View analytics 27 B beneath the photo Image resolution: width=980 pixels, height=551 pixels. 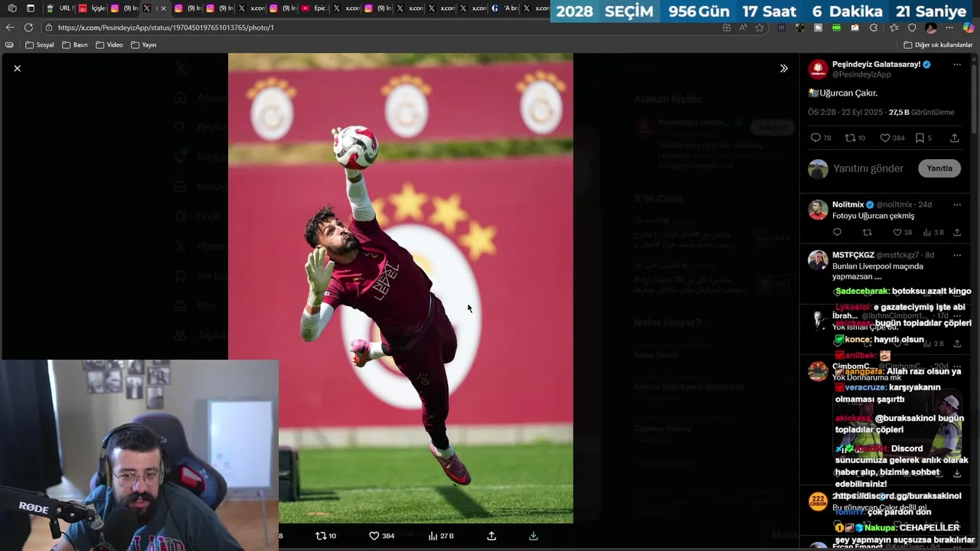[441, 536]
